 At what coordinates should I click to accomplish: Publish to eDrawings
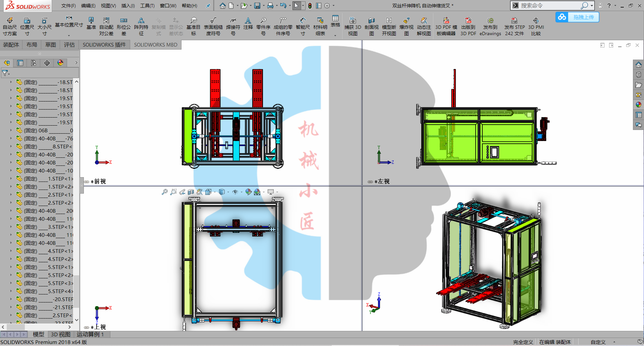tap(490, 27)
